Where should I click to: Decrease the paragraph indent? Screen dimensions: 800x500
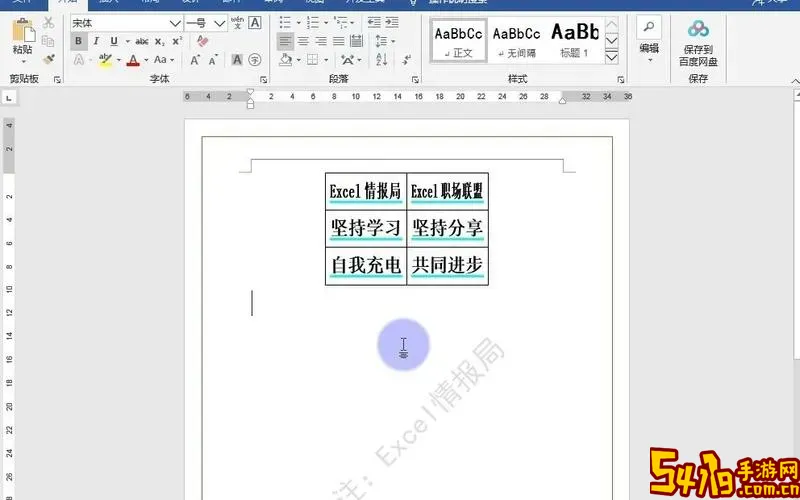[374, 22]
